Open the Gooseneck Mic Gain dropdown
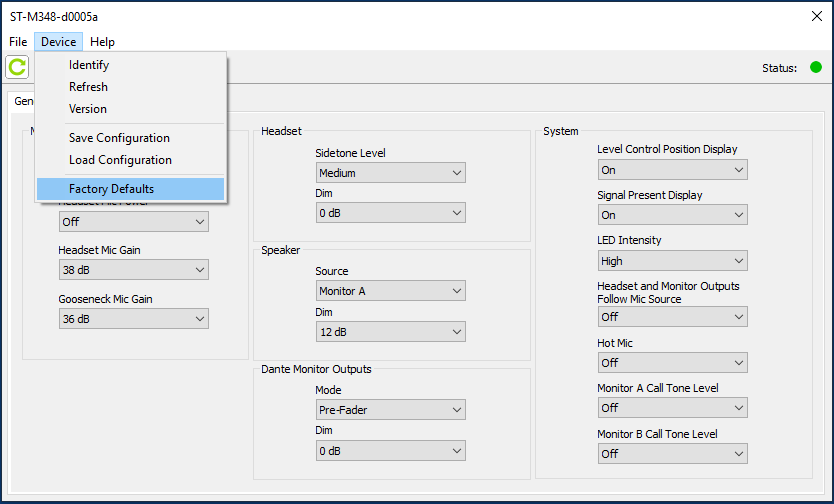834x504 pixels. [x=133, y=319]
